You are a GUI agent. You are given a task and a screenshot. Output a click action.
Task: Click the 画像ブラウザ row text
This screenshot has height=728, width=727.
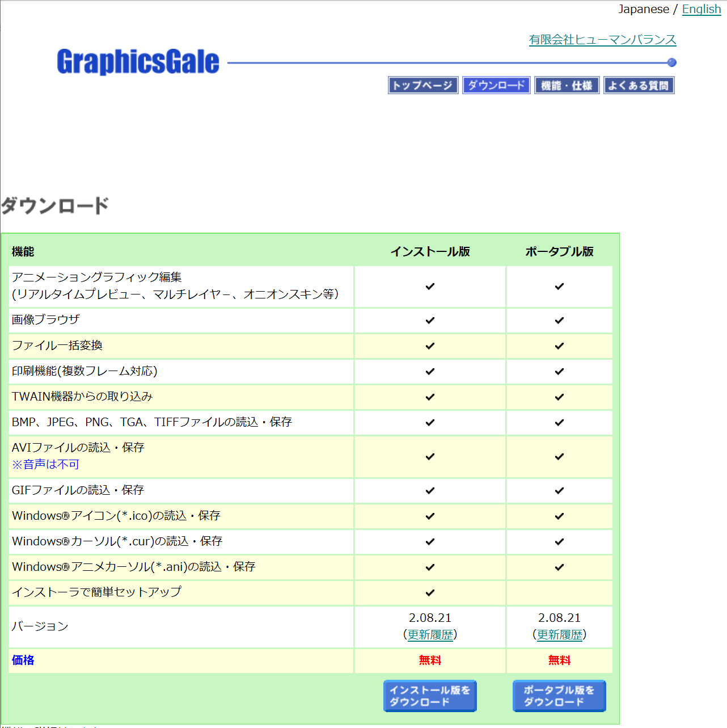click(46, 319)
